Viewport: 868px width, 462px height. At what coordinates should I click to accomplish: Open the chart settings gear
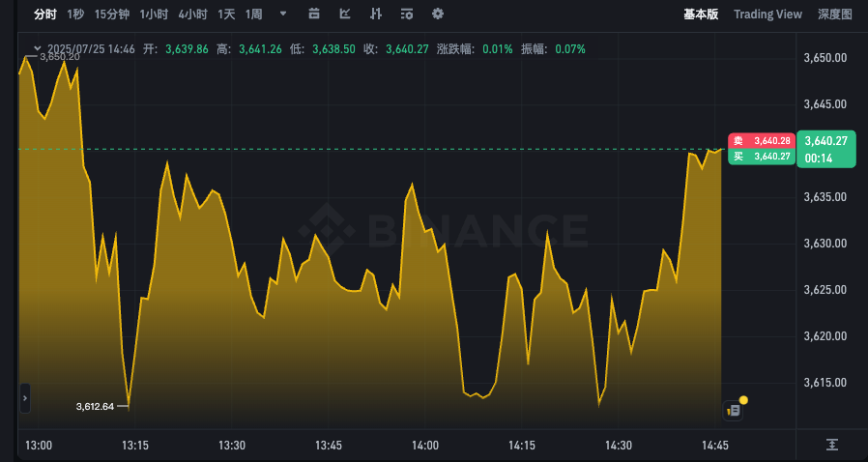click(438, 14)
